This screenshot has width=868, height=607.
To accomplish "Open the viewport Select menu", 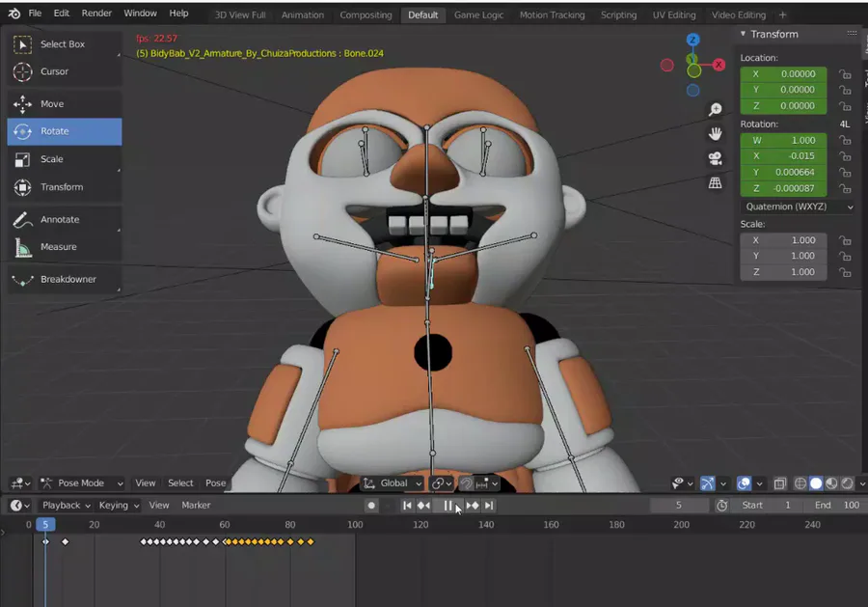I will [x=180, y=483].
